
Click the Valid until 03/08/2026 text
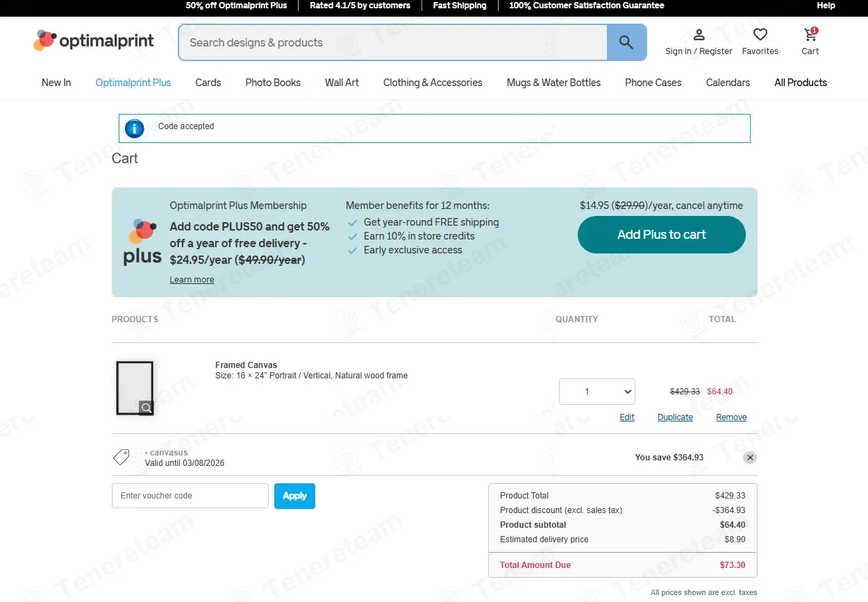185,463
